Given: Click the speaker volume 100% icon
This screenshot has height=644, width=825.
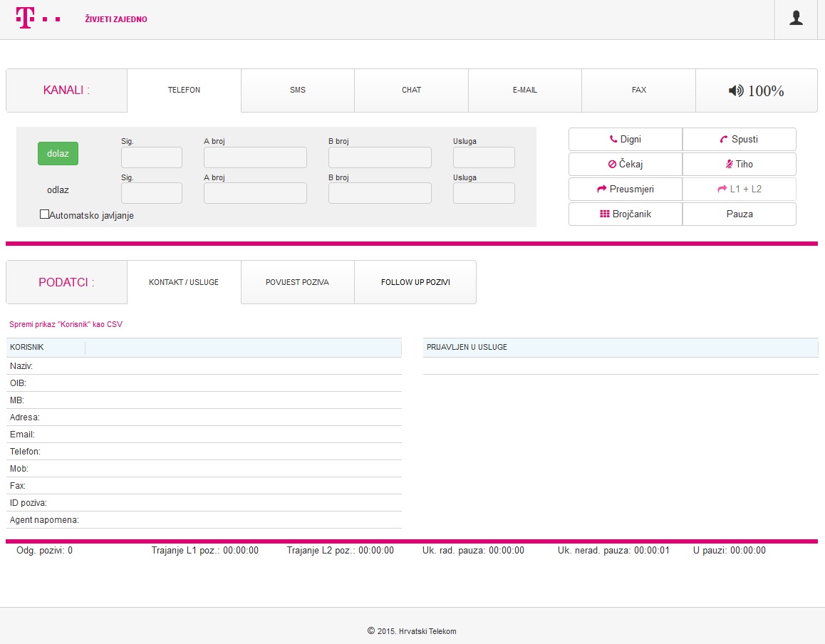Looking at the screenshot, I should [756, 90].
